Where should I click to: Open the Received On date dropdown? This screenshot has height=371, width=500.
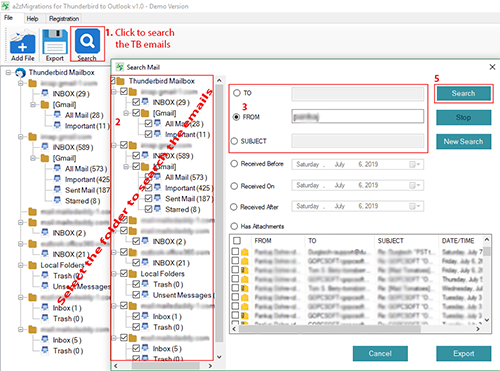tap(414, 185)
